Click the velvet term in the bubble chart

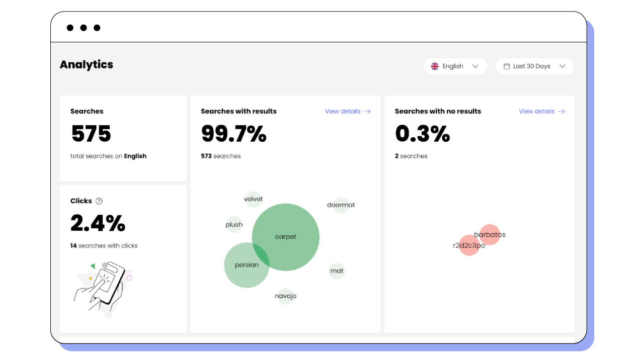coord(253,199)
